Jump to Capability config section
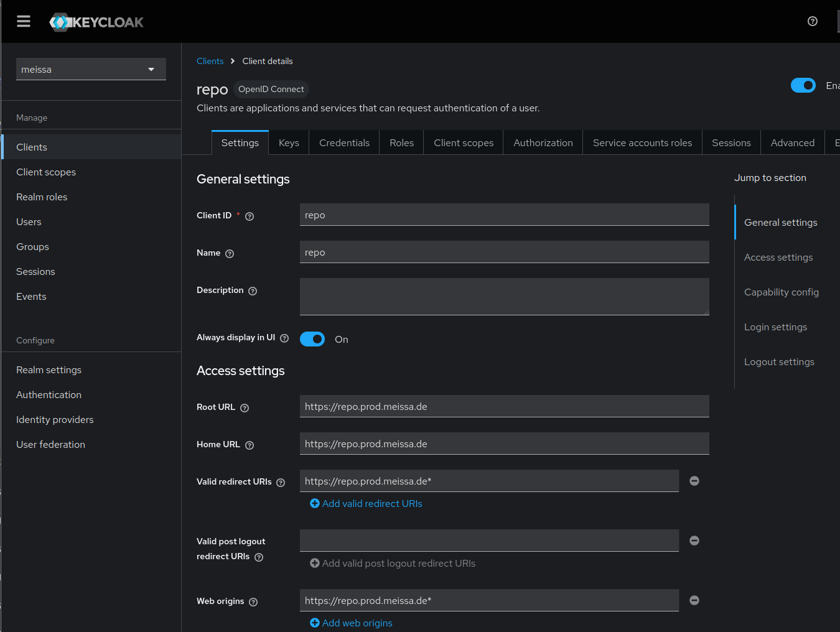This screenshot has width=840, height=632. [x=781, y=292]
